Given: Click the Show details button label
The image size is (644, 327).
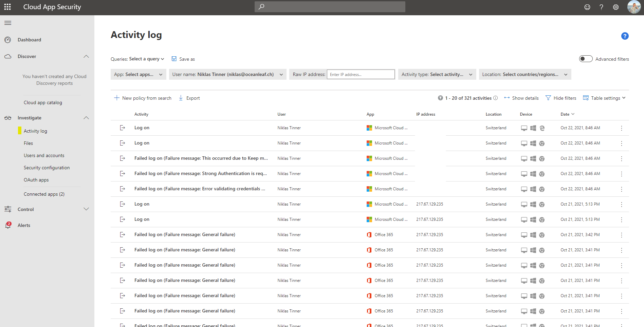Looking at the screenshot, I should [525, 98].
